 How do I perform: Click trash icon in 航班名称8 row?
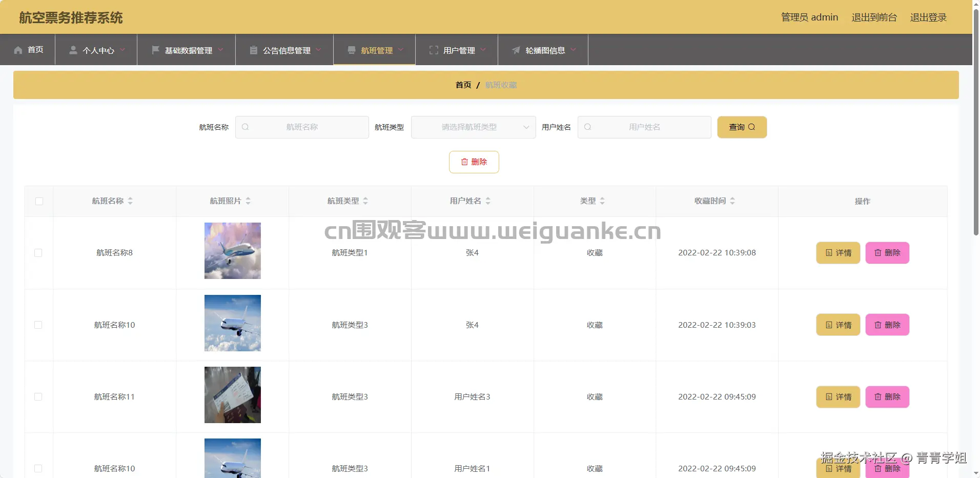[878, 253]
